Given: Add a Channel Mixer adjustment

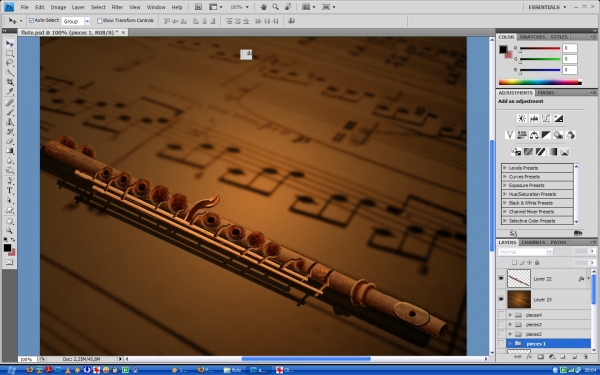Looking at the screenshot, I should pos(571,135).
